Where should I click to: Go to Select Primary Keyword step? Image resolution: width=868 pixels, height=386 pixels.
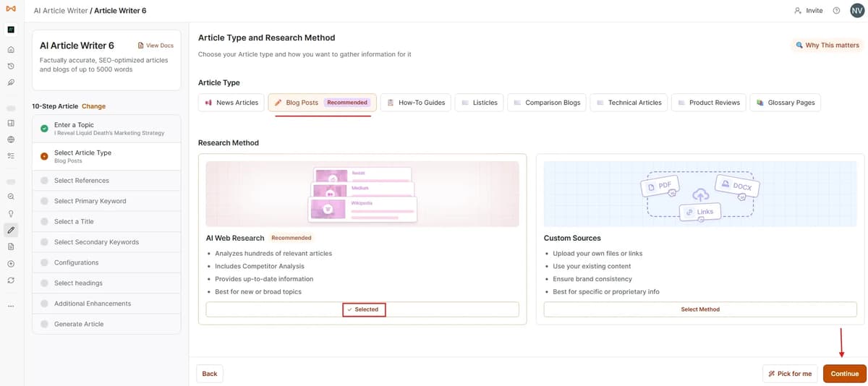coord(106,201)
